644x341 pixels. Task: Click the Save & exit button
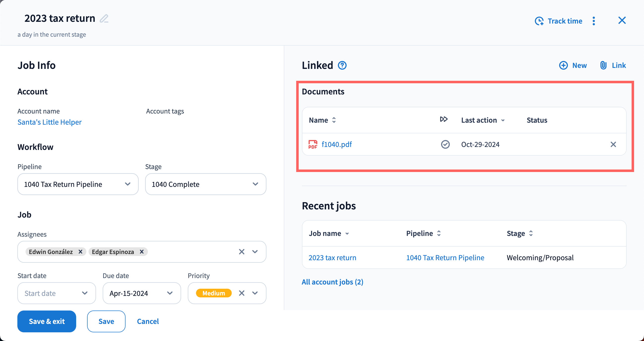(47, 321)
